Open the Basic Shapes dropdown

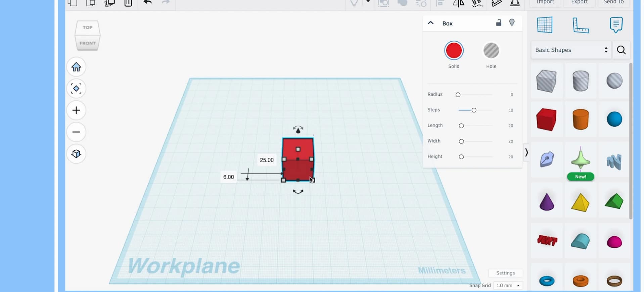571,50
